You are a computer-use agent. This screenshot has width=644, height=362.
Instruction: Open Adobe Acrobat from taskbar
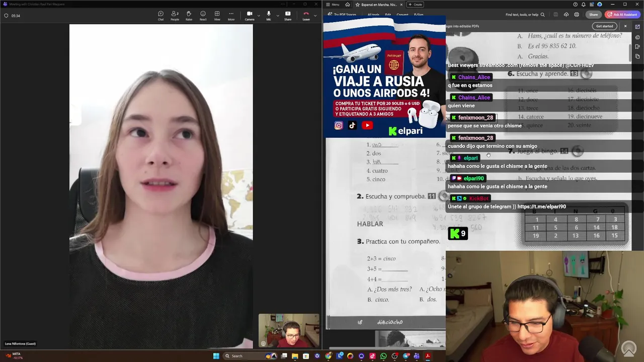tap(428, 356)
